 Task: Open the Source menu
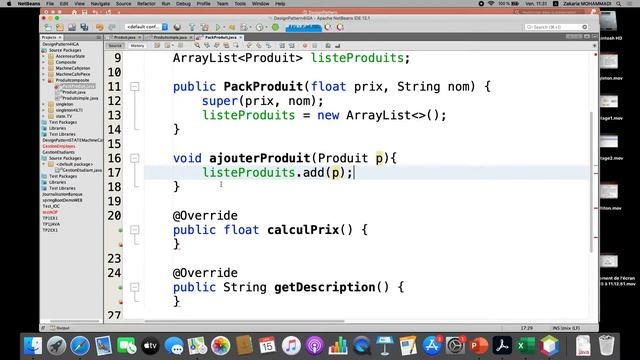click(123, 4)
